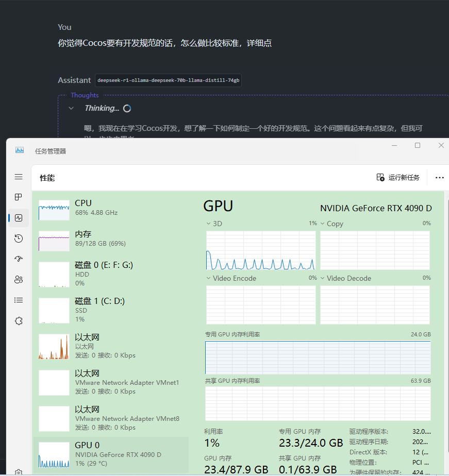Click the DirectX version label
This screenshot has width=449, height=476.
click(368, 452)
